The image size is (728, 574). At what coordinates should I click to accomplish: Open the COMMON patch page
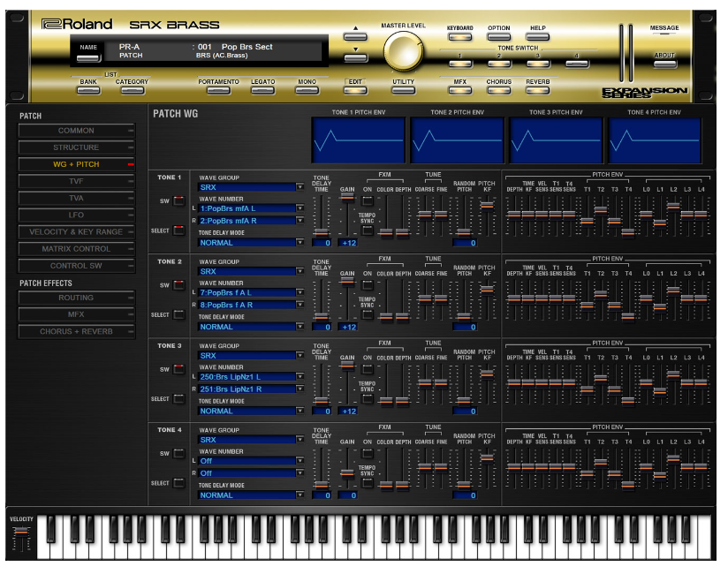pyautogui.click(x=77, y=131)
